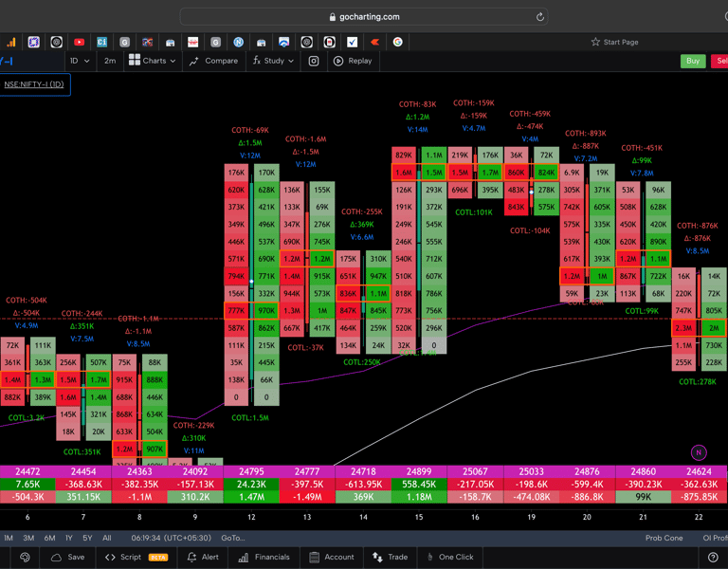This screenshot has width=728, height=569.
Task: Select the 1Y range option
Action: pyautogui.click(x=69, y=538)
